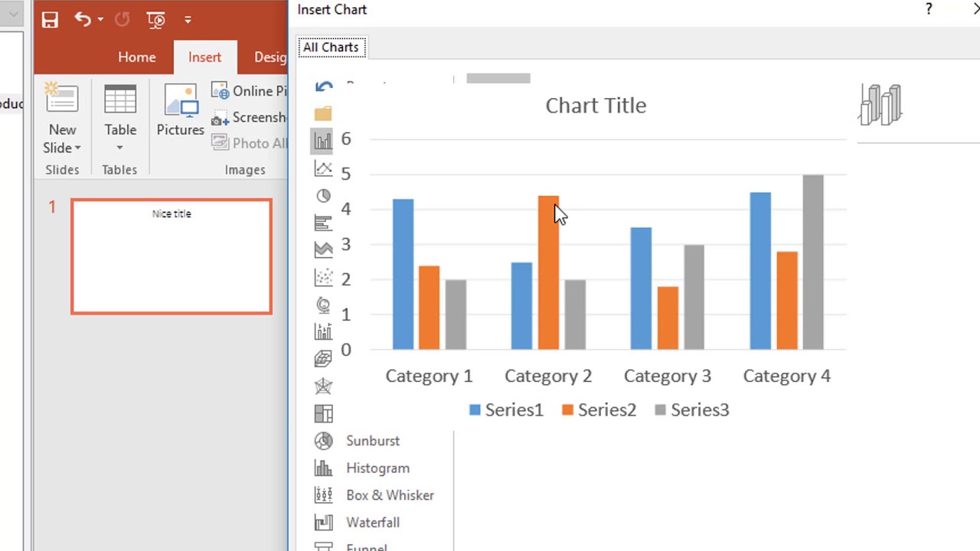Switch to the Home ribbon tab
This screenshot has height=551, width=980.
137,57
